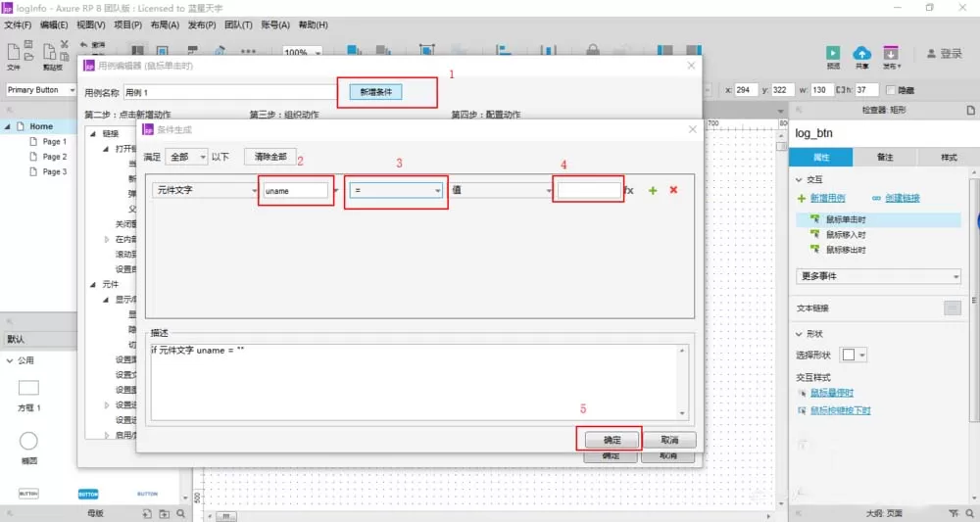Open the 编辑(E) menu
This screenshot has height=522, width=980.
[54, 25]
